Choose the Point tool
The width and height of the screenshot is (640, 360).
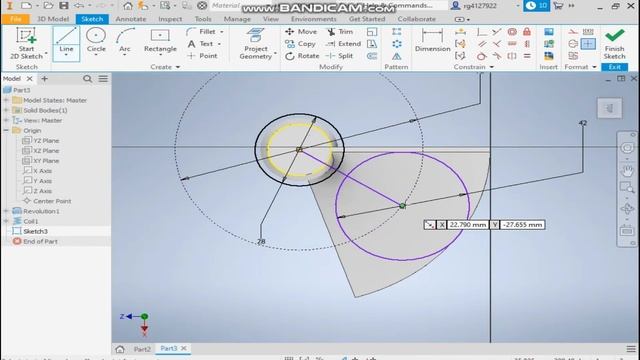coord(203,56)
